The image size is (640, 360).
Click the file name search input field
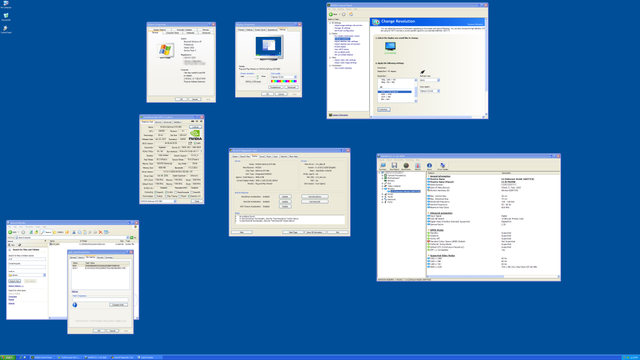pos(27,259)
